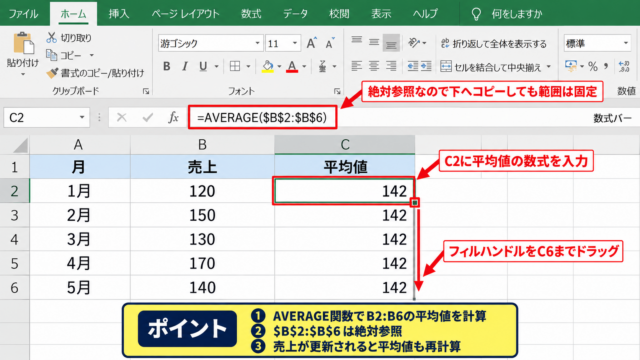Apply percent style with % icon
This screenshot has height=360, width=640.
click(x=593, y=66)
